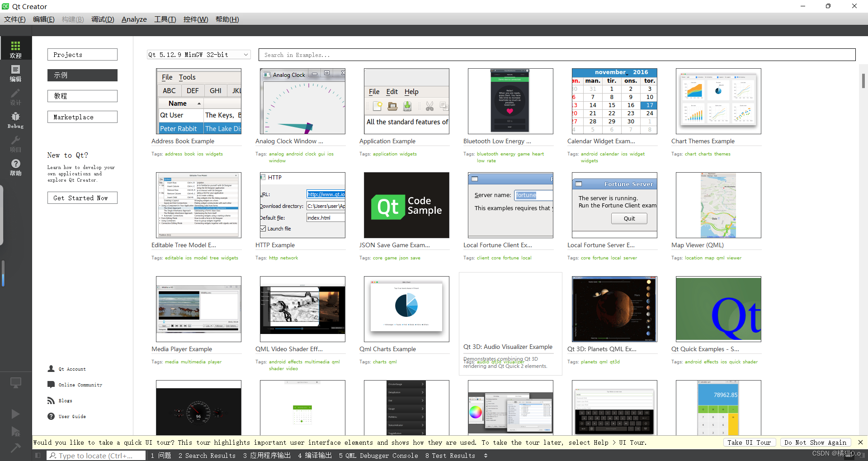Open the Analyze menu

coord(134,19)
